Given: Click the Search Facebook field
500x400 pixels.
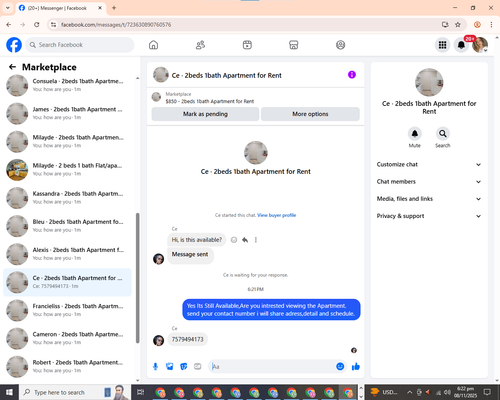Looking at the screenshot, I should coord(80,45).
